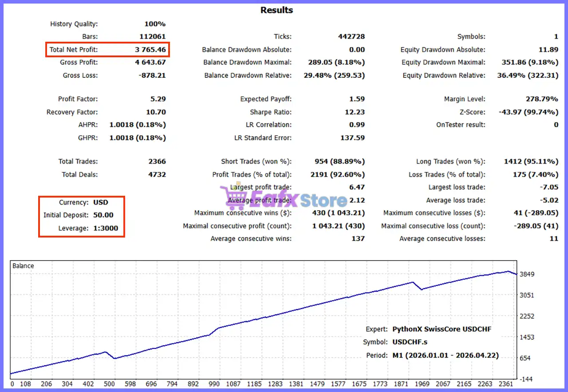Select the Average profit trade value 2.12
The width and height of the screenshot is (568, 392).
pos(358,200)
